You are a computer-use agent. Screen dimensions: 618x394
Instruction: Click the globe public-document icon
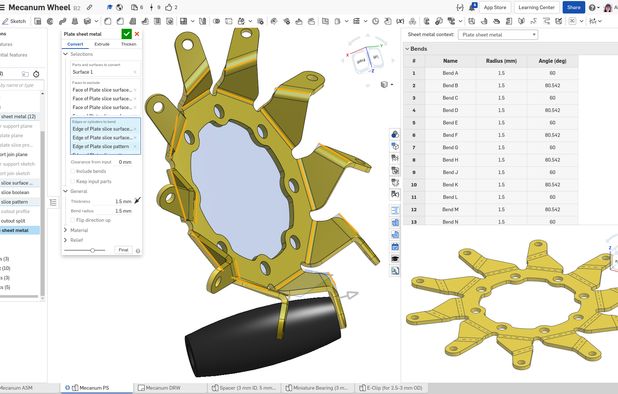click(119, 7)
